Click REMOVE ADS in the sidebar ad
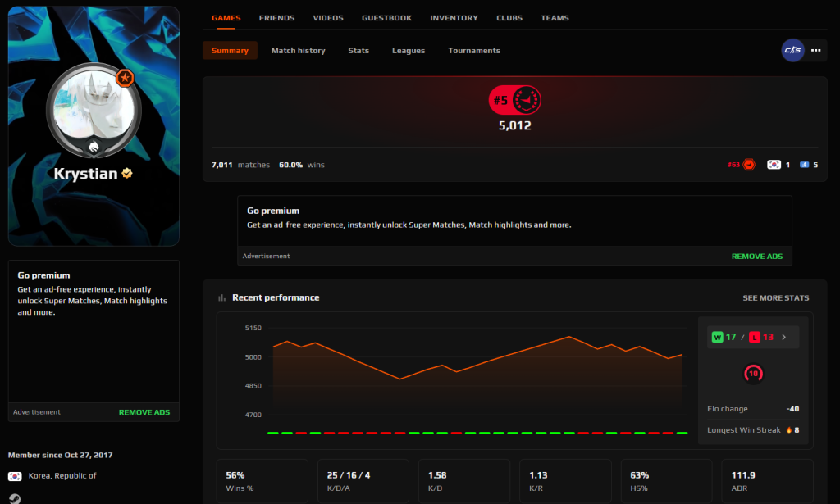 tap(144, 412)
